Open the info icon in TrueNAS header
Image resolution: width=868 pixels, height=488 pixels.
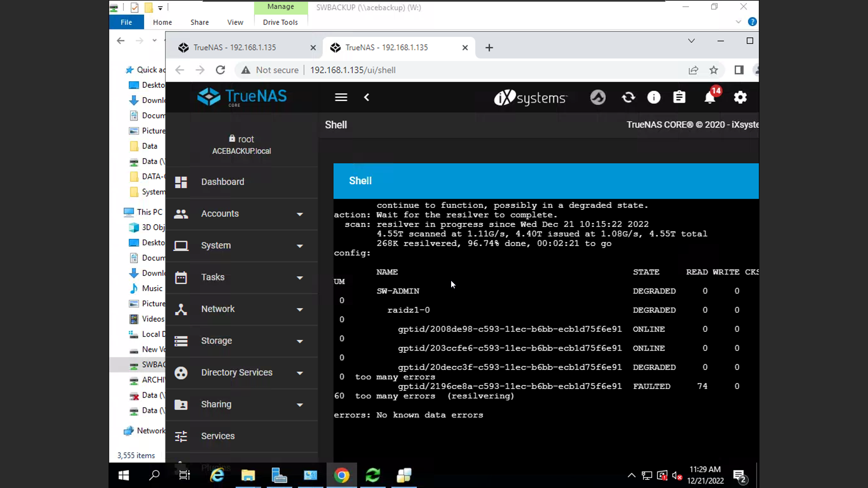654,97
